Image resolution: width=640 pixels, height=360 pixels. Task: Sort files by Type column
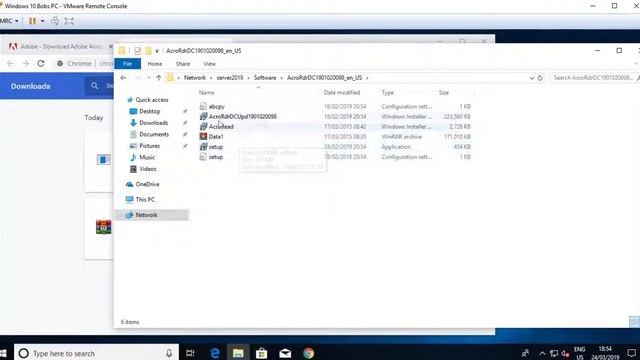click(x=387, y=93)
